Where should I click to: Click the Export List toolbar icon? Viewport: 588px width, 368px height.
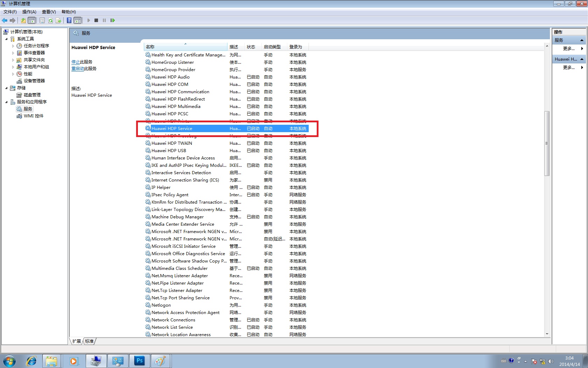[58, 20]
